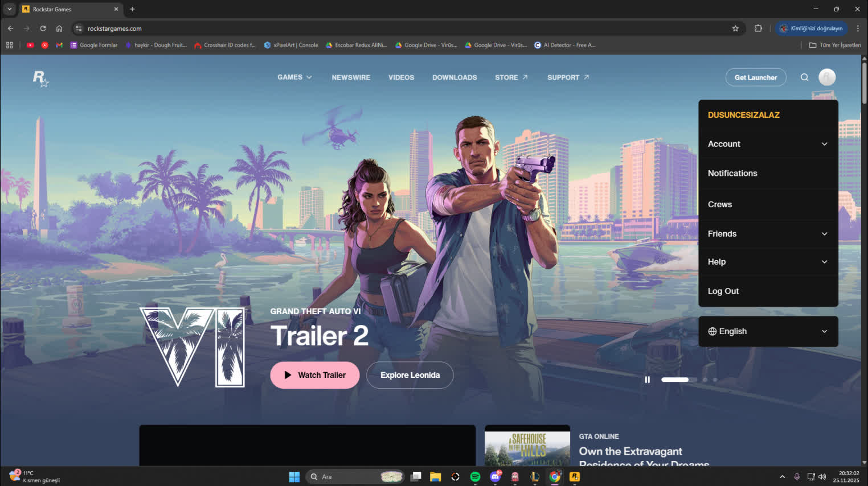868x486 pixels.
Task: Jump to fourth carousel slide dot
Action: [x=715, y=380]
